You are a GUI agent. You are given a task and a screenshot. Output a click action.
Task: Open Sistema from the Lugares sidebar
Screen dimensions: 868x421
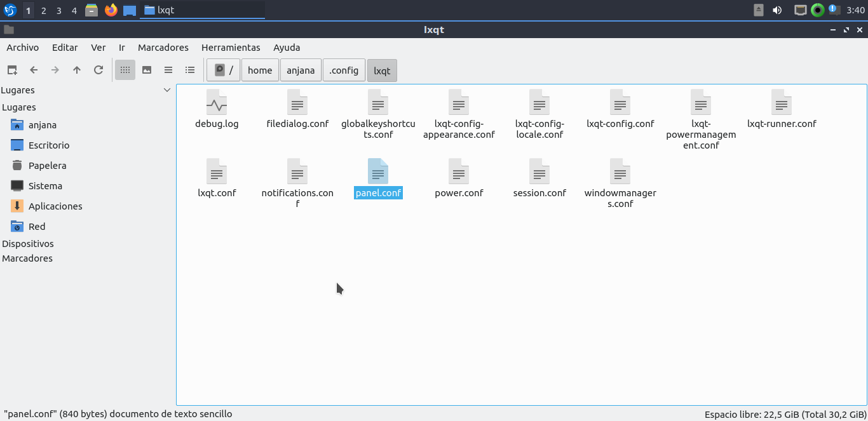43,185
